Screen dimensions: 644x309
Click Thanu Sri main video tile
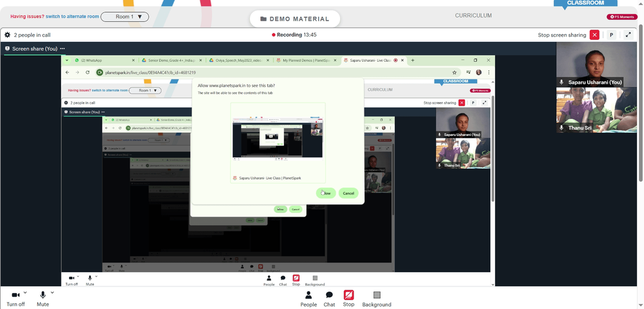596,110
